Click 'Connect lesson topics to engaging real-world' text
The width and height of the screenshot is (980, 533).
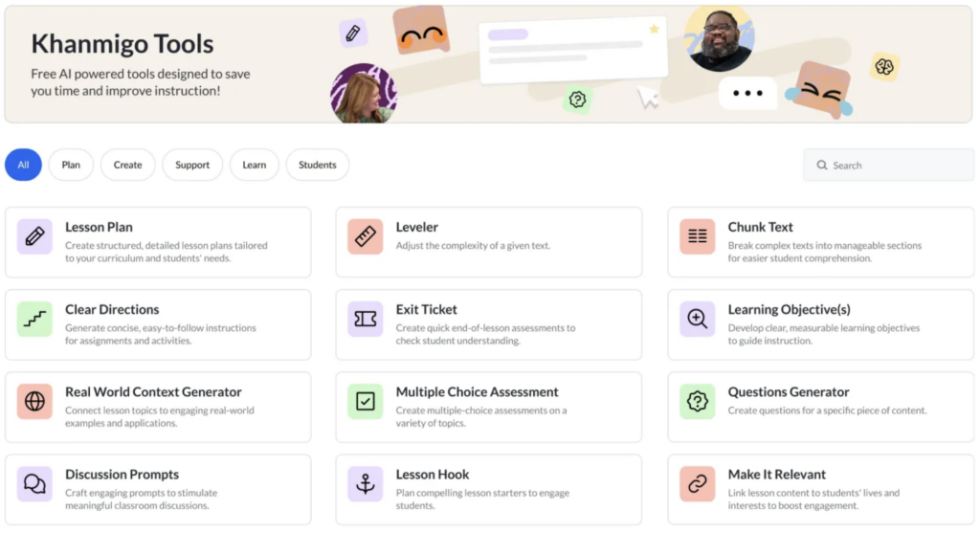pyautogui.click(x=160, y=411)
